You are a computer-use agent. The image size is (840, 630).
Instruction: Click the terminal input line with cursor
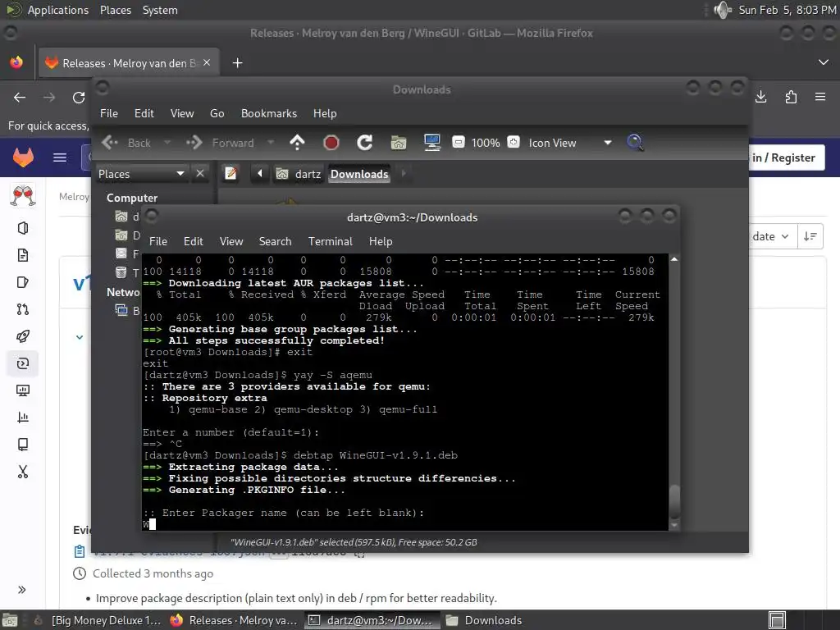click(x=405, y=524)
